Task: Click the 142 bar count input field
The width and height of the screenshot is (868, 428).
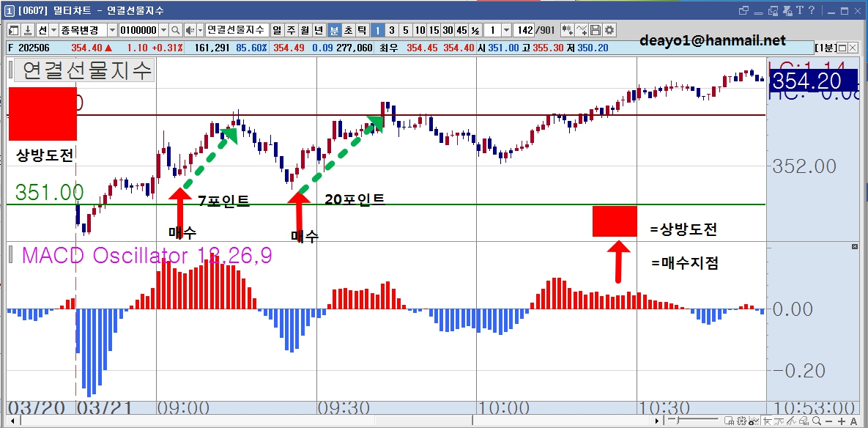Action: [522, 30]
